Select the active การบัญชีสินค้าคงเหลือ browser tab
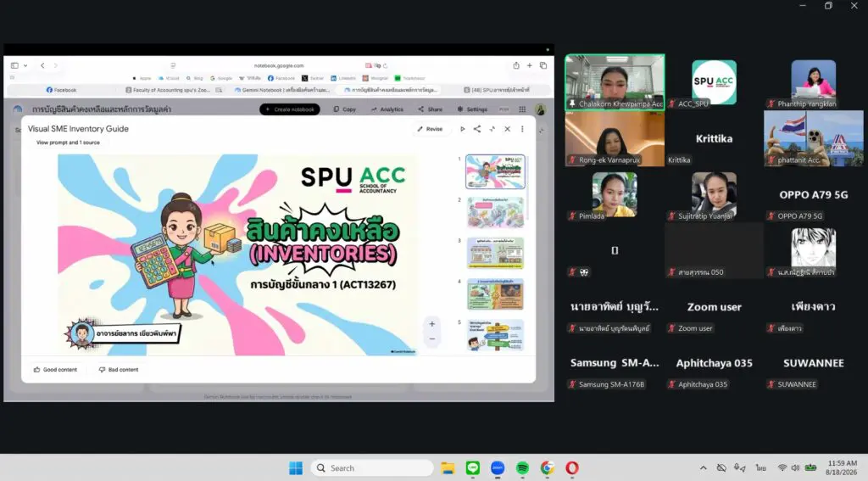 [390, 90]
